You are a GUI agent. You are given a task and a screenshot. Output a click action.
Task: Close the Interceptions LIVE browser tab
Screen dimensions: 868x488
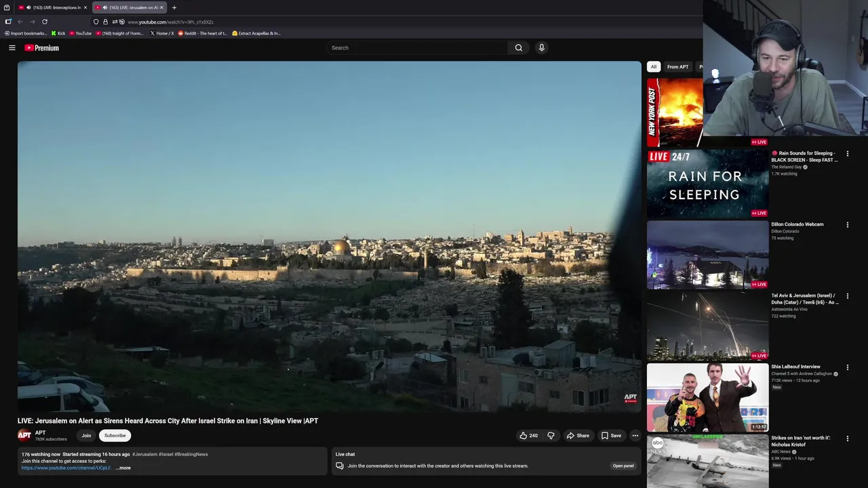(85, 7)
